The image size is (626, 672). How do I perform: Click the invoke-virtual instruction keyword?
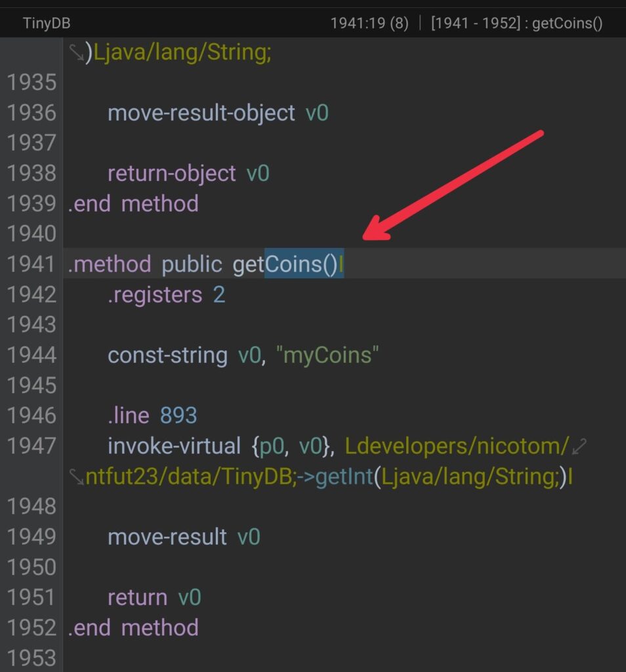coord(174,446)
